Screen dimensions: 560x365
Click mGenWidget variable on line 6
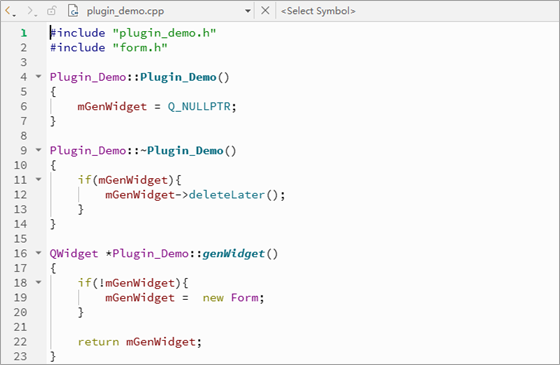(112, 107)
